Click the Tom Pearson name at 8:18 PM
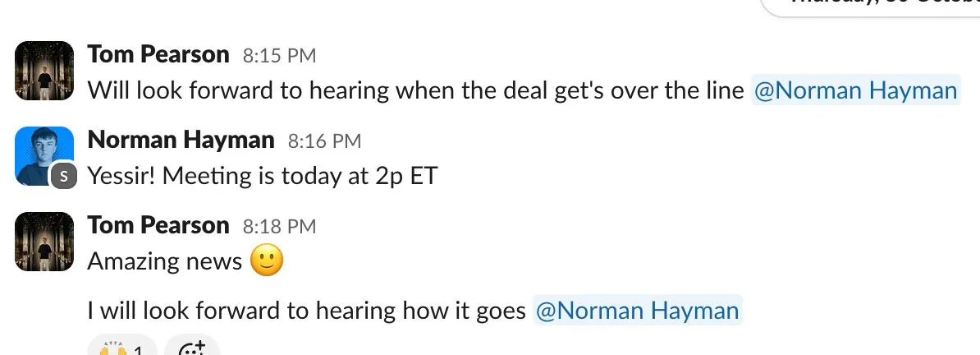 158,226
